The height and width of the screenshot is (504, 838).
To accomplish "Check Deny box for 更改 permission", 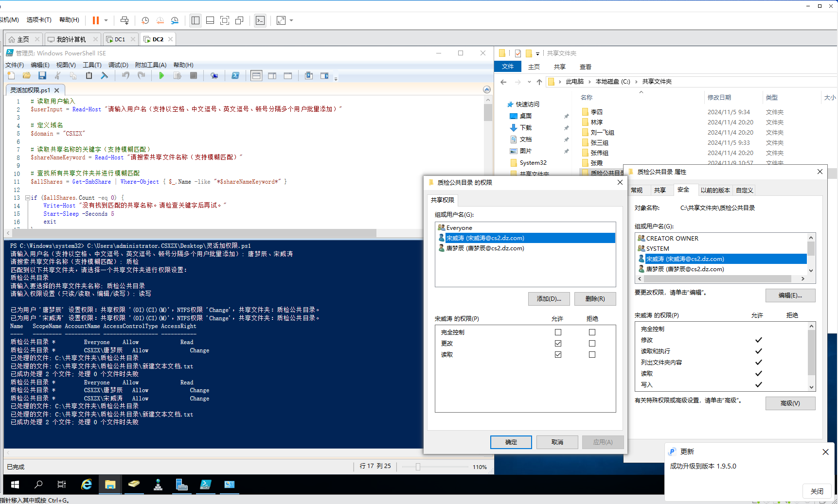I will (x=592, y=344).
